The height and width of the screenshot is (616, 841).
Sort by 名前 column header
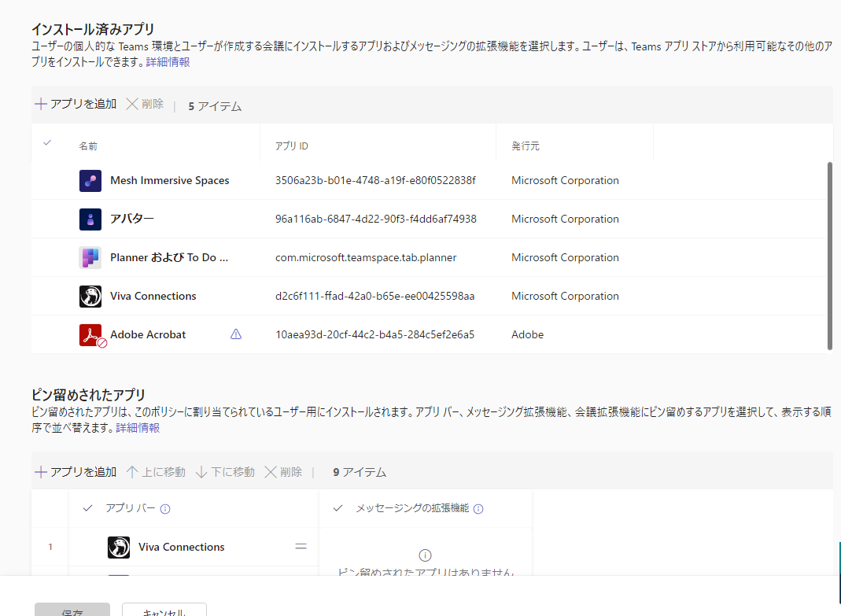88,146
